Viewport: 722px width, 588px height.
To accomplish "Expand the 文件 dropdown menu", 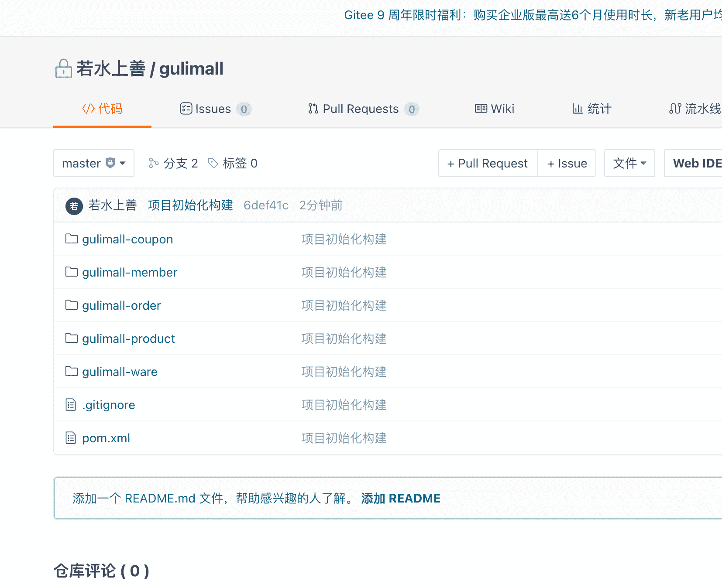I will point(629,163).
